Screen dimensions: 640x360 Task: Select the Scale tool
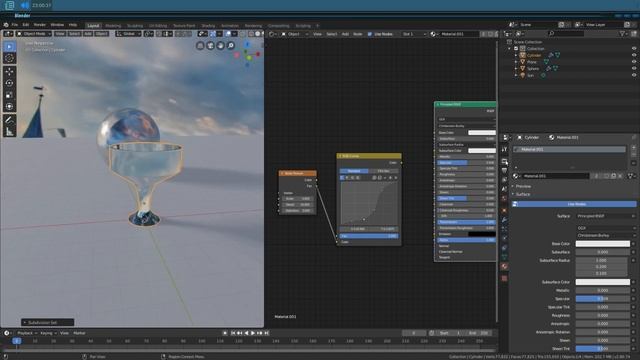(x=9, y=95)
